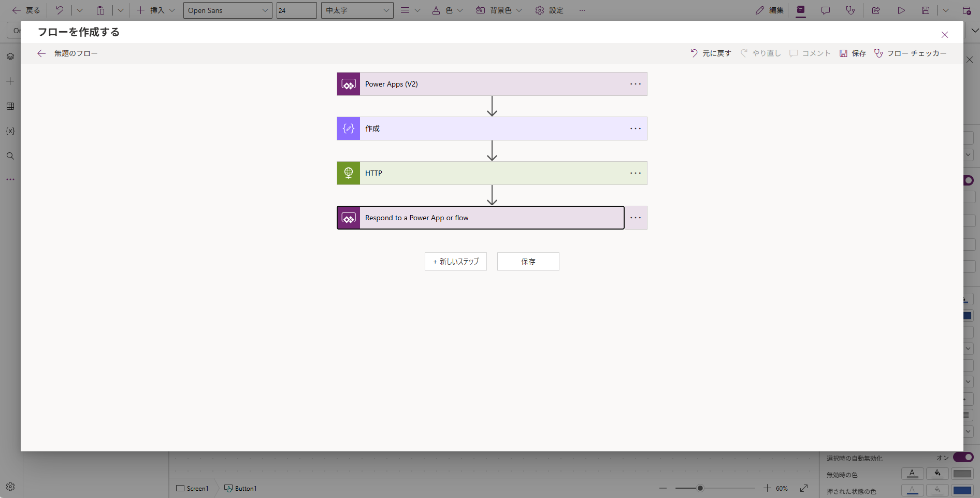This screenshot has height=498, width=980.
Task: Click the fit to window expand icon
Action: pos(804,488)
